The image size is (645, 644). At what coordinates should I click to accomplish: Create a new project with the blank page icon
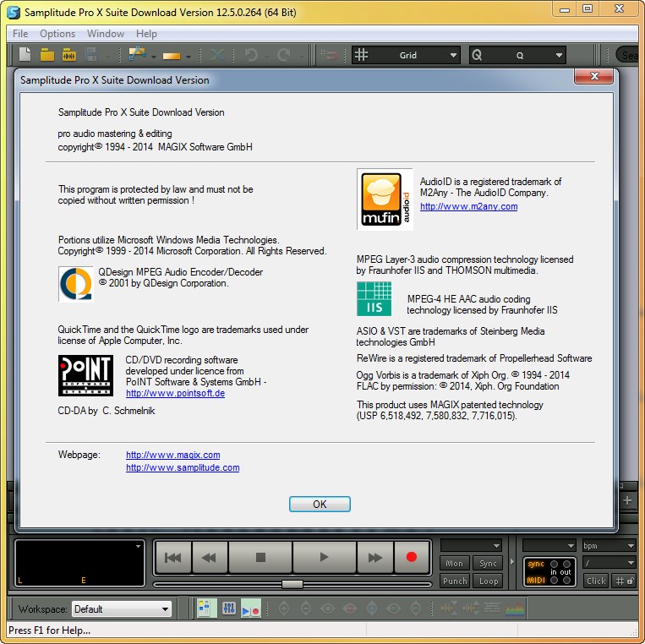25,54
